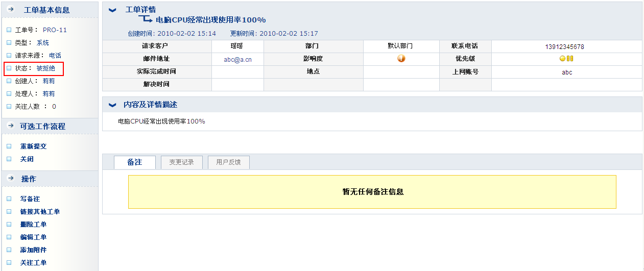Click square bullet icon next to 删除工单

pyautogui.click(x=9, y=224)
